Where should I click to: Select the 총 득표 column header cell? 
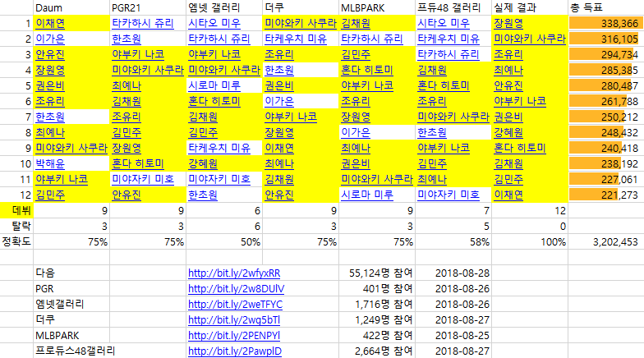tap(605, 7)
